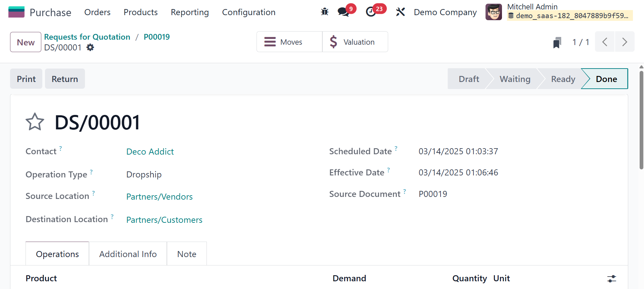
Task: Click the wrench and screwdriver tools icon
Action: 400,12
